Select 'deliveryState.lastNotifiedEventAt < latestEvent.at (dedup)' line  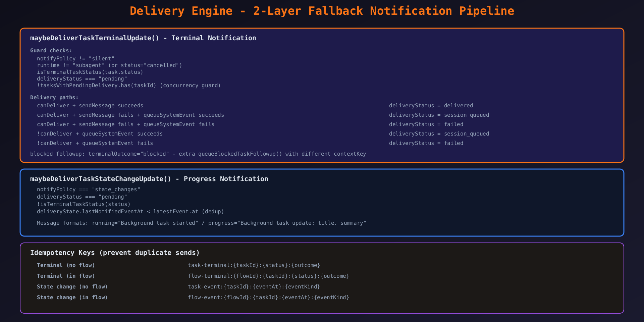[x=130, y=211]
